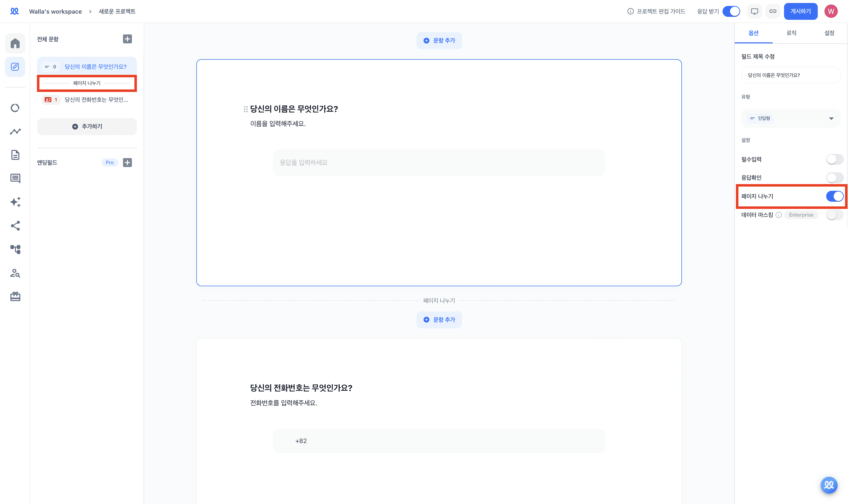Click the blue 게시하기 publish button

tap(800, 12)
